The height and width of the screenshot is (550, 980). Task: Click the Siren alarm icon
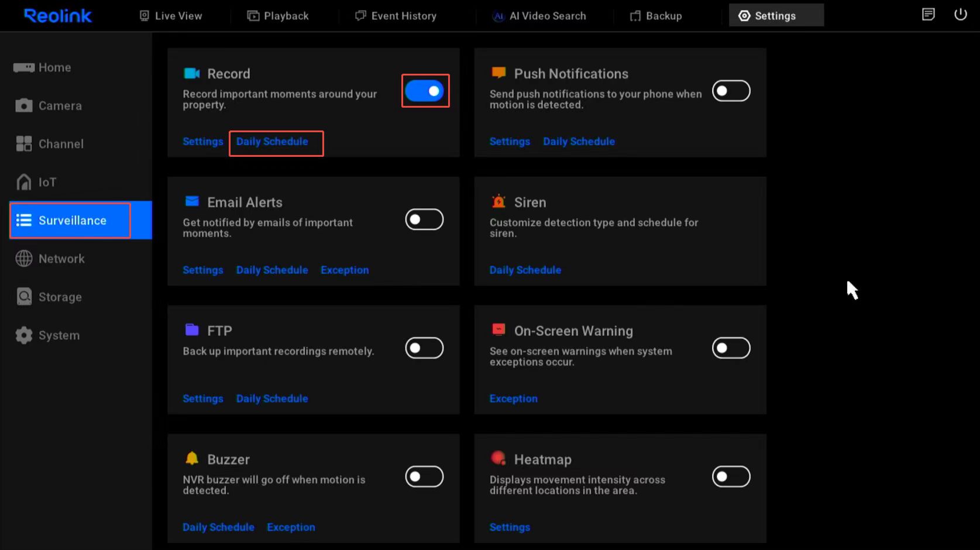pos(498,201)
